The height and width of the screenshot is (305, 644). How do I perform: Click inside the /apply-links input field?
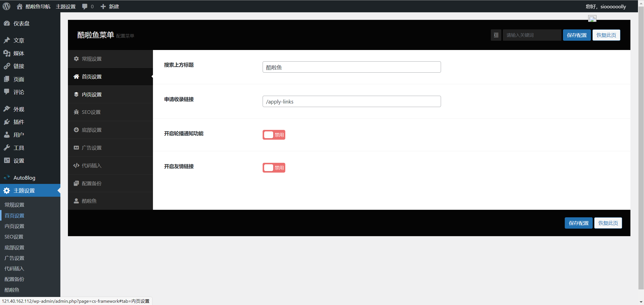(x=351, y=101)
